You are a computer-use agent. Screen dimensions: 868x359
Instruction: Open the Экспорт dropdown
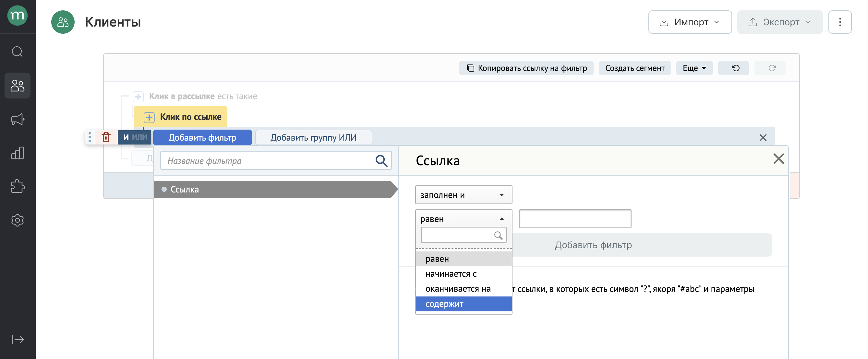pyautogui.click(x=780, y=22)
